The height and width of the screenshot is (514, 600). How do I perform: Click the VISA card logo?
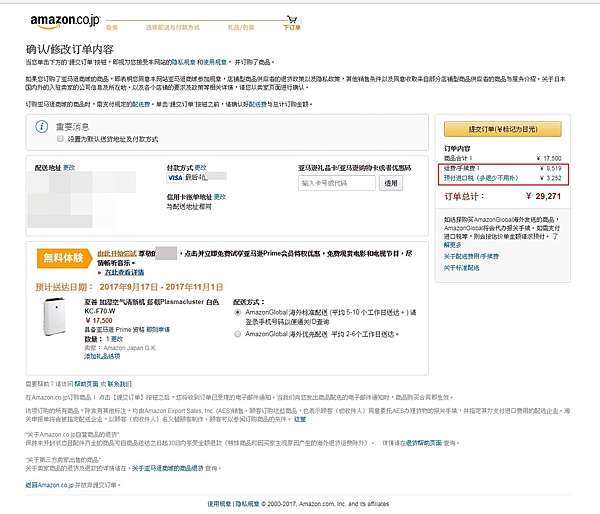click(175, 178)
